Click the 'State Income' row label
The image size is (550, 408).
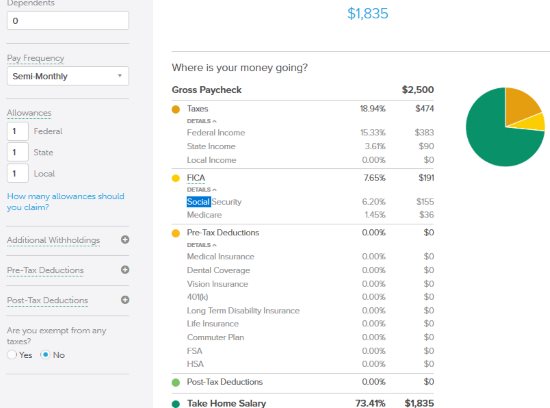(211, 146)
